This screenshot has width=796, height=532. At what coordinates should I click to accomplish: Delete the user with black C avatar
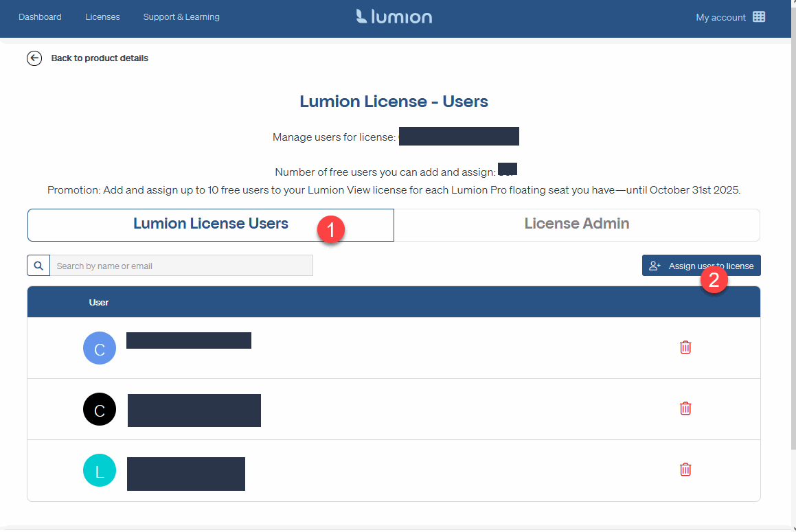[x=685, y=408]
